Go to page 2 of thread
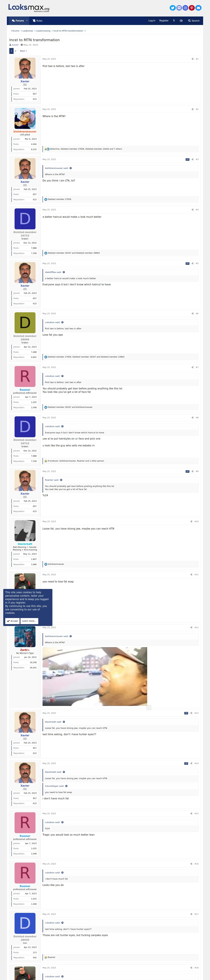Viewport: 210px width, 980px height. pyautogui.click(x=16, y=51)
